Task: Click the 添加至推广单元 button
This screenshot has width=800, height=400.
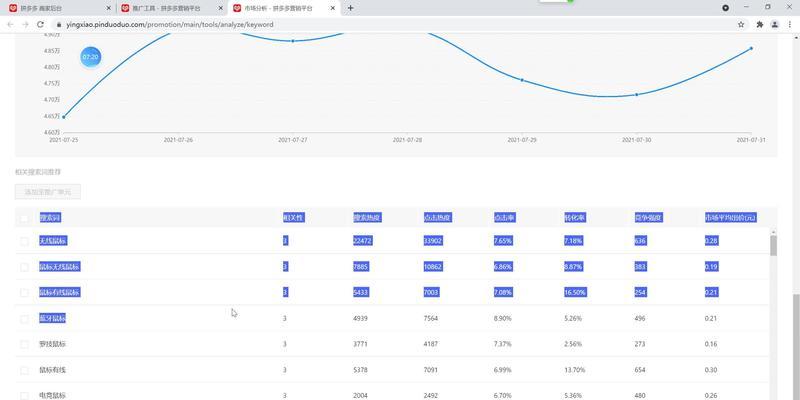Action: tap(47, 192)
